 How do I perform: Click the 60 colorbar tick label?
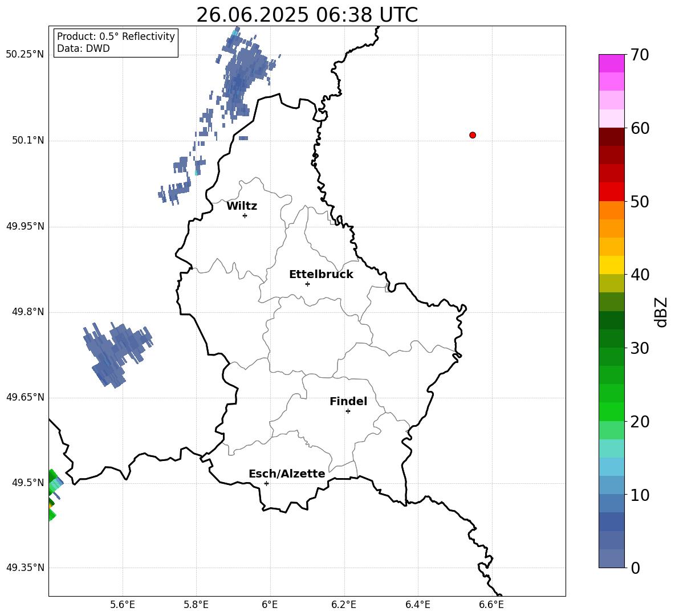click(640, 128)
